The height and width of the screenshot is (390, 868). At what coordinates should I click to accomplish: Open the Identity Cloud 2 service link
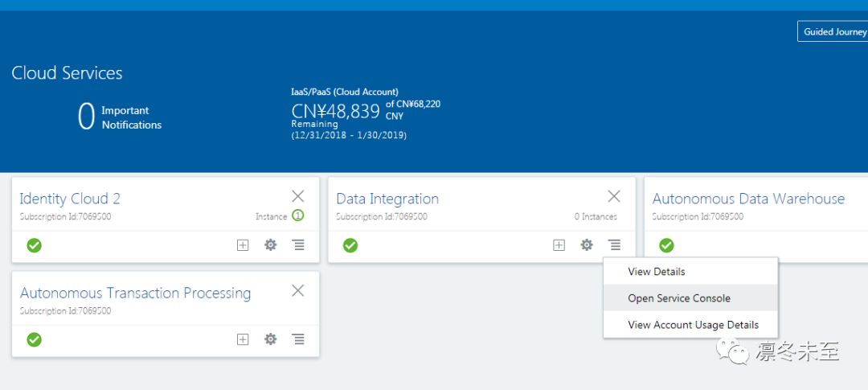pos(70,199)
